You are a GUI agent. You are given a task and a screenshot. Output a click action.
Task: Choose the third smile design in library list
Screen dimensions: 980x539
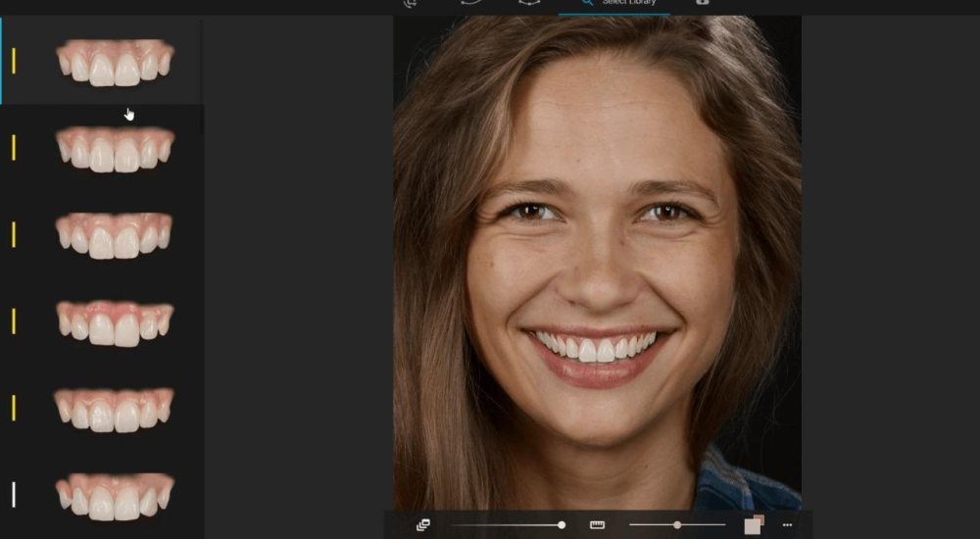click(x=115, y=235)
